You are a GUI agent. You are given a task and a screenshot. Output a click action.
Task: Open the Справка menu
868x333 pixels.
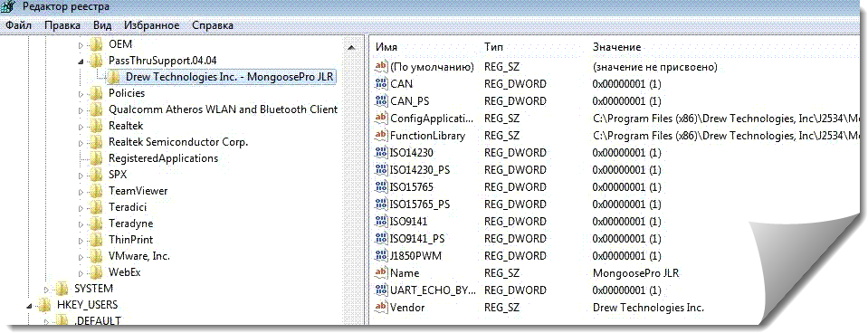point(213,25)
